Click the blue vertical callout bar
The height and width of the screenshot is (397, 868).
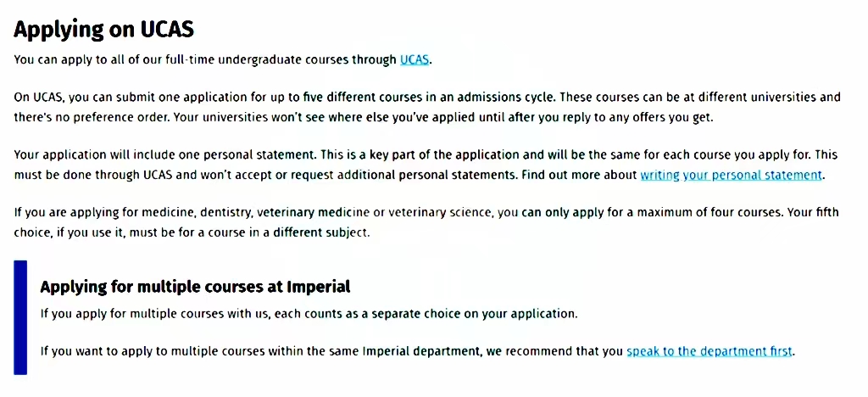click(x=20, y=317)
